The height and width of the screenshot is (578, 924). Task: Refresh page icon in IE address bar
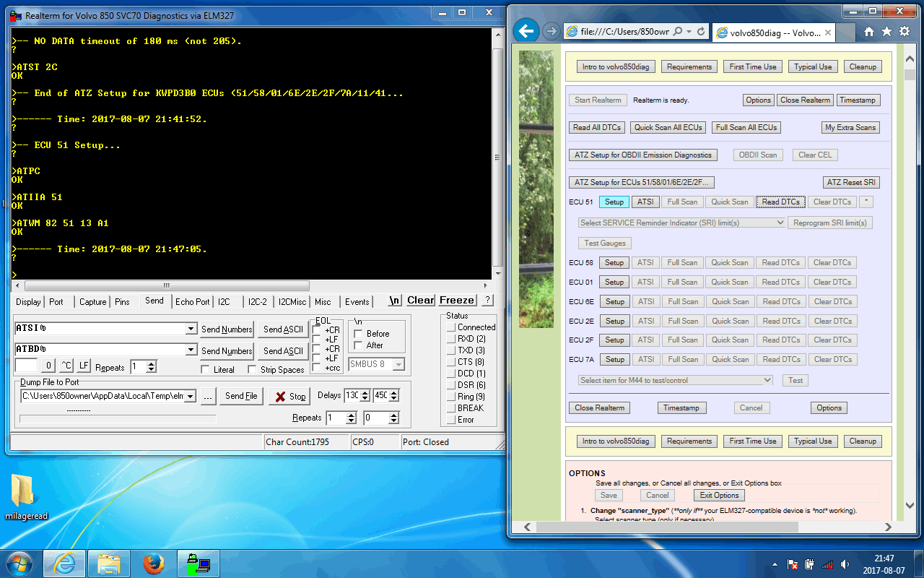699,32
